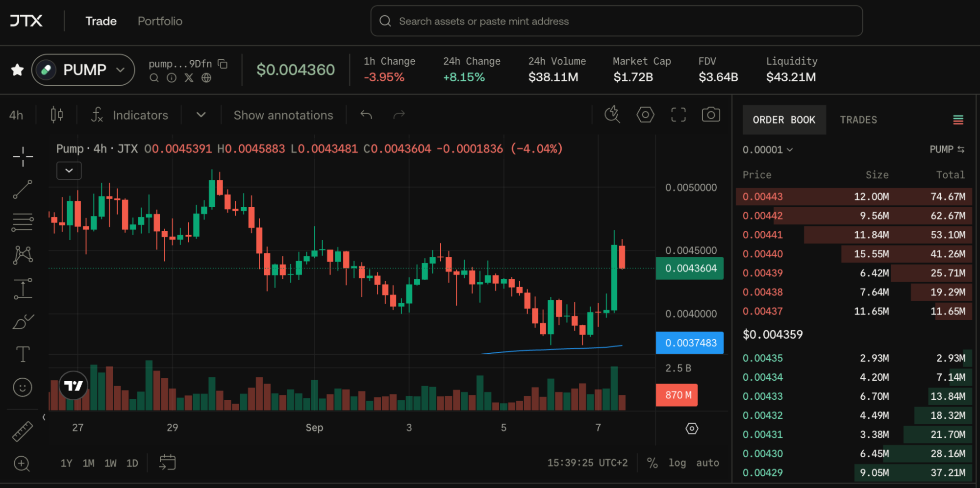Screen dimensions: 980x488
Task: Set chart range to 1Y
Action: point(66,463)
